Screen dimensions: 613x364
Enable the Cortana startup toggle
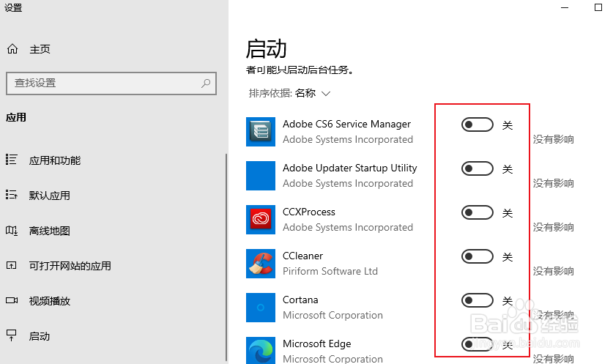(477, 301)
